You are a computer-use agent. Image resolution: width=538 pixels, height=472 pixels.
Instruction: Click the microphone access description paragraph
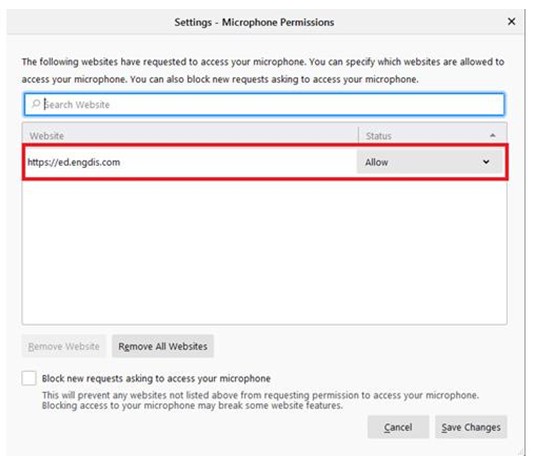263,70
